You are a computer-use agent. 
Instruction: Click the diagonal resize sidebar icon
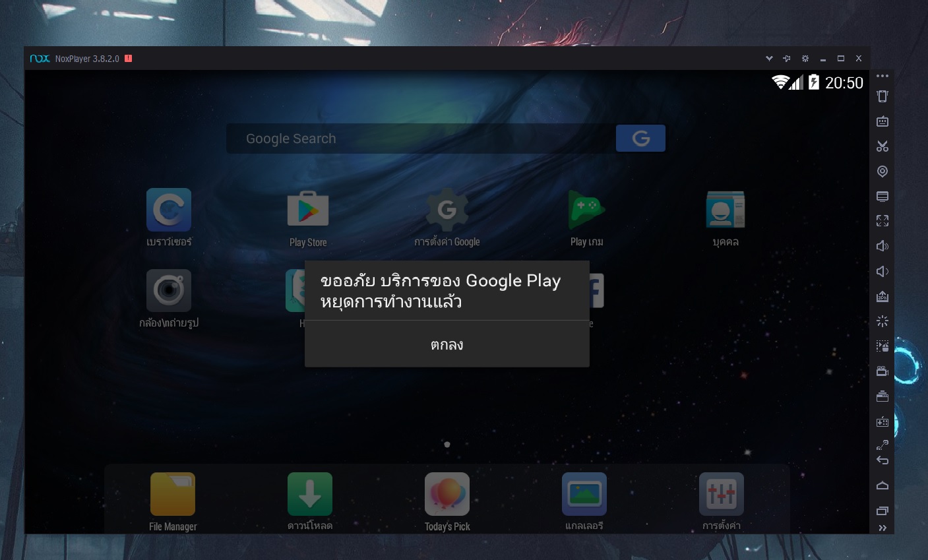click(x=882, y=444)
